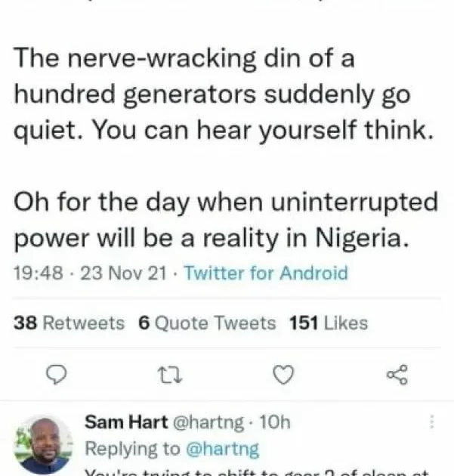This screenshot has height=476, width=454.
Task: Open Sam Hart's profile picture
Action: point(43,444)
